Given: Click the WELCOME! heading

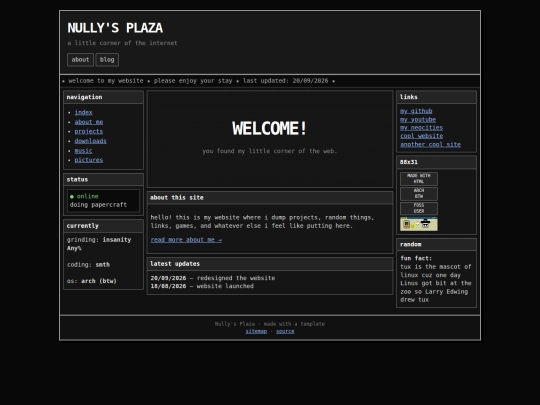Looking at the screenshot, I should pos(270,128).
